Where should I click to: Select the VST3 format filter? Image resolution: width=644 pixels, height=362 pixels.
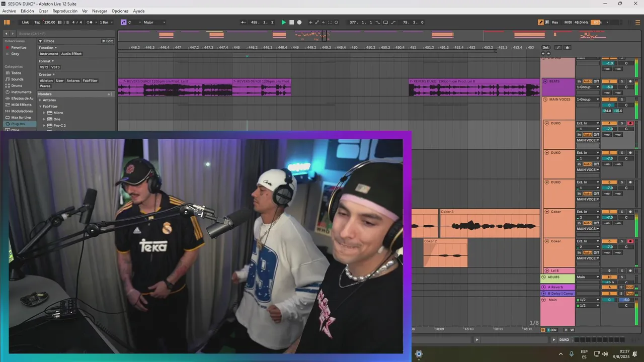(x=55, y=67)
